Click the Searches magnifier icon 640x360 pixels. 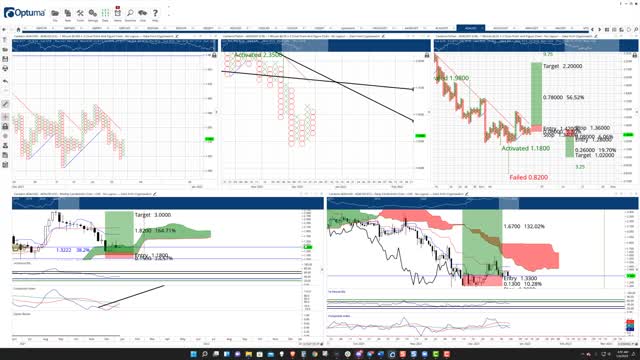[x=130, y=13]
